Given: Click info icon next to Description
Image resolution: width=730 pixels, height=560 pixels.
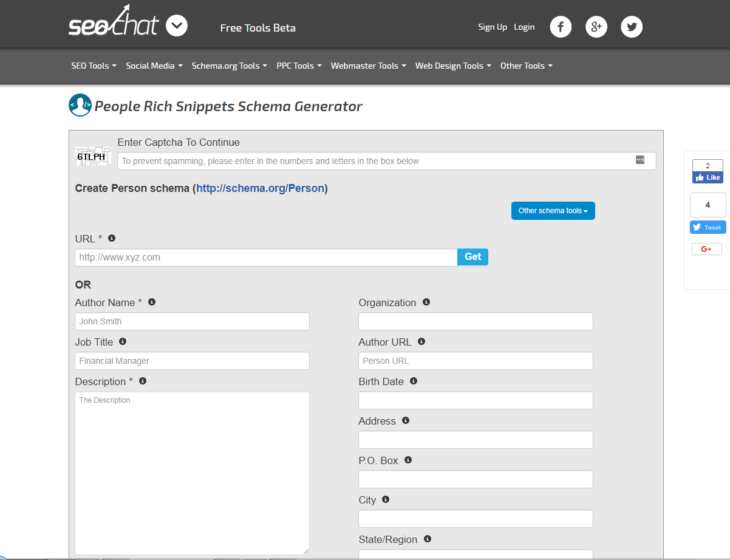Looking at the screenshot, I should [x=143, y=381].
